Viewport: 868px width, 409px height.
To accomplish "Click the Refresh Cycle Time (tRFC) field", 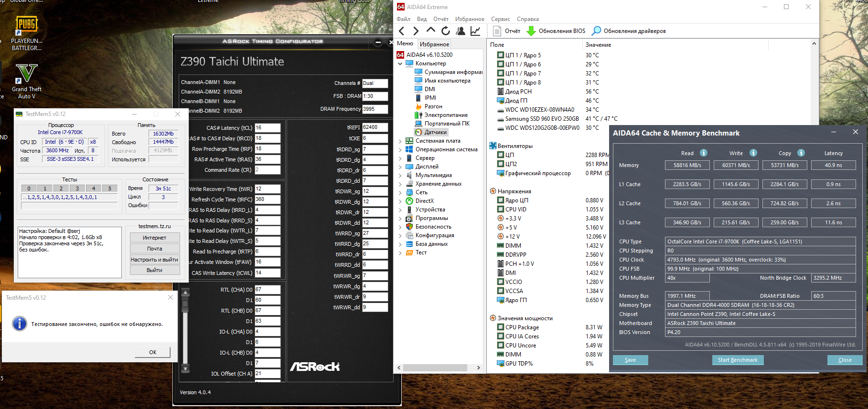I will coord(268,199).
